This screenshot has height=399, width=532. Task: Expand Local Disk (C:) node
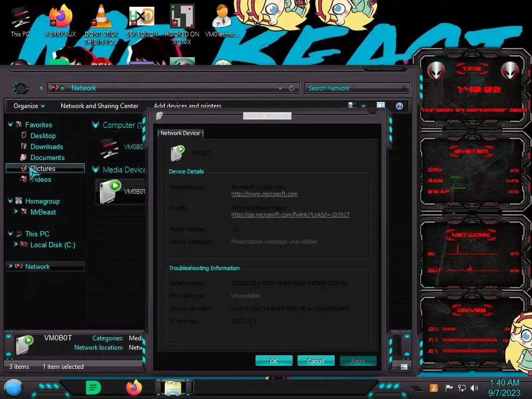15,244
